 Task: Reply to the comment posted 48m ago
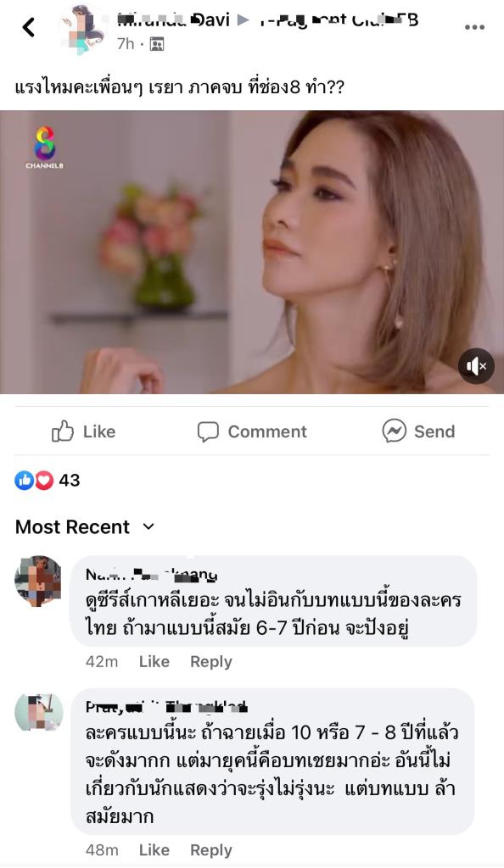pos(211,851)
